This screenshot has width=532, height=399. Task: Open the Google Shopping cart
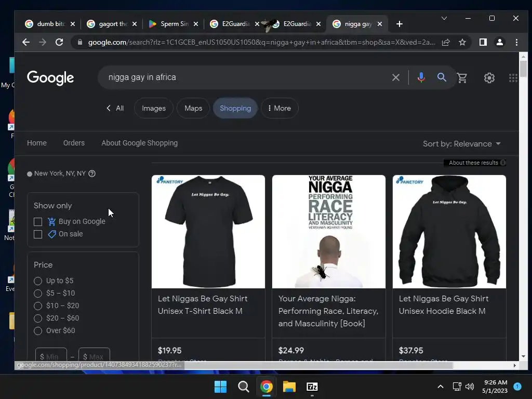pos(462,78)
